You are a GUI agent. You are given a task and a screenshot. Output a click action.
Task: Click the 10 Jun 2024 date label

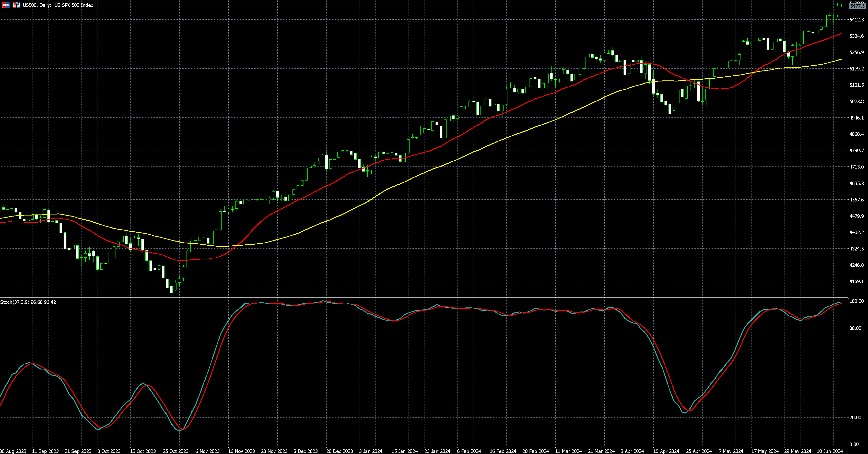click(830, 451)
